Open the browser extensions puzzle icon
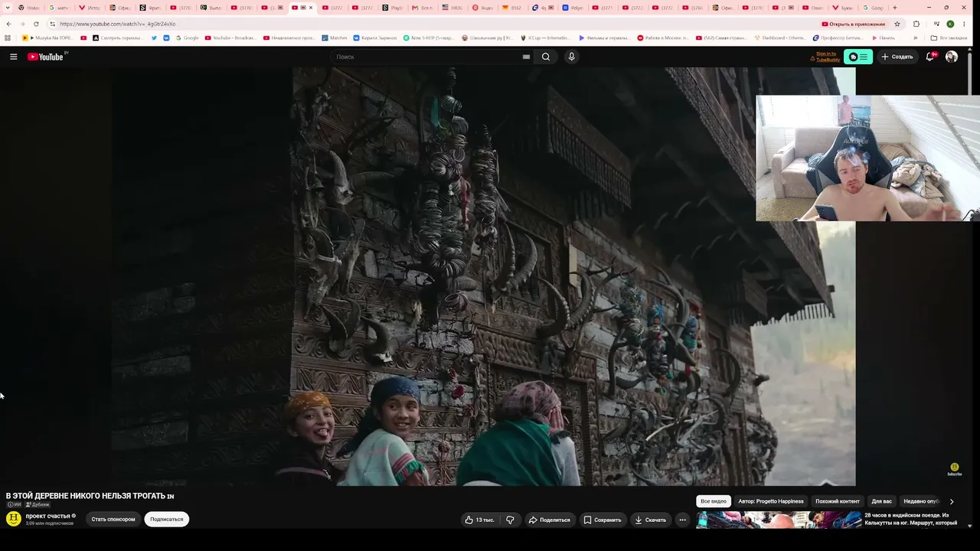The height and width of the screenshot is (551, 980). coord(916,24)
